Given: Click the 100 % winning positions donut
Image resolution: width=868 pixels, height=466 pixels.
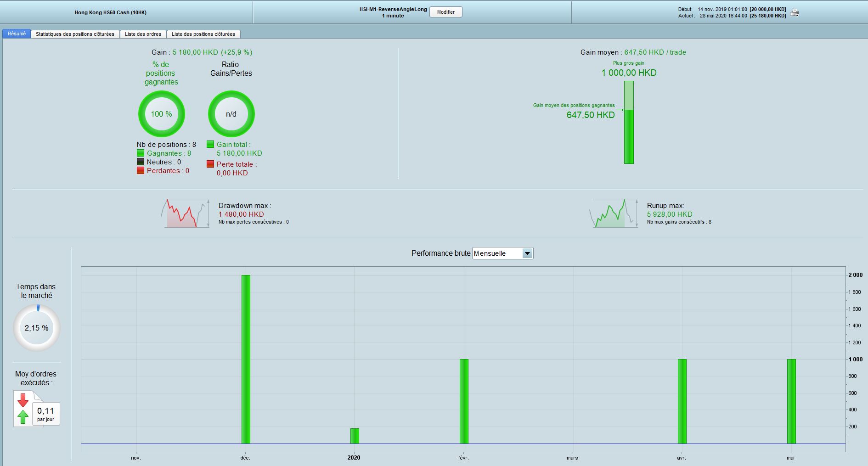Looking at the screenshot, I should [x=162, y=114].
